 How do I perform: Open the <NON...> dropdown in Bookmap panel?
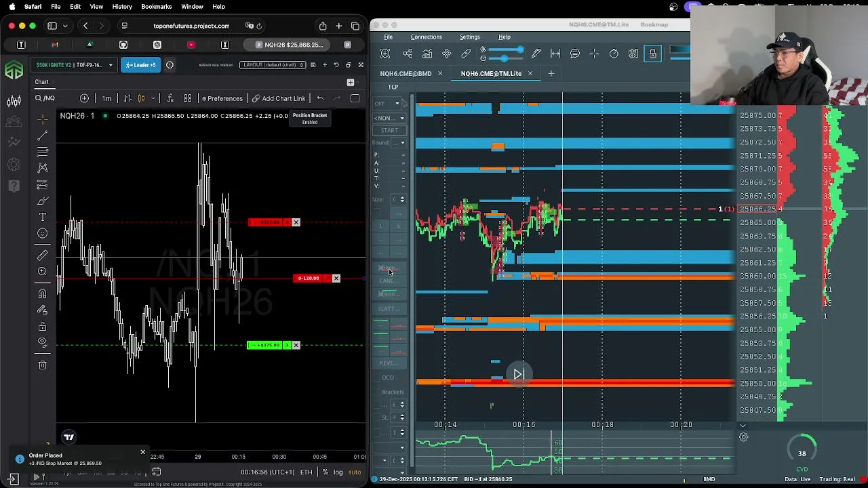389,118
